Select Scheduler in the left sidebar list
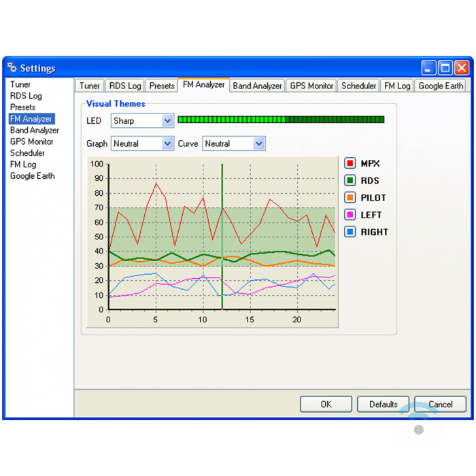Screen dimensions: 476x476 click(x=27, y=153)
